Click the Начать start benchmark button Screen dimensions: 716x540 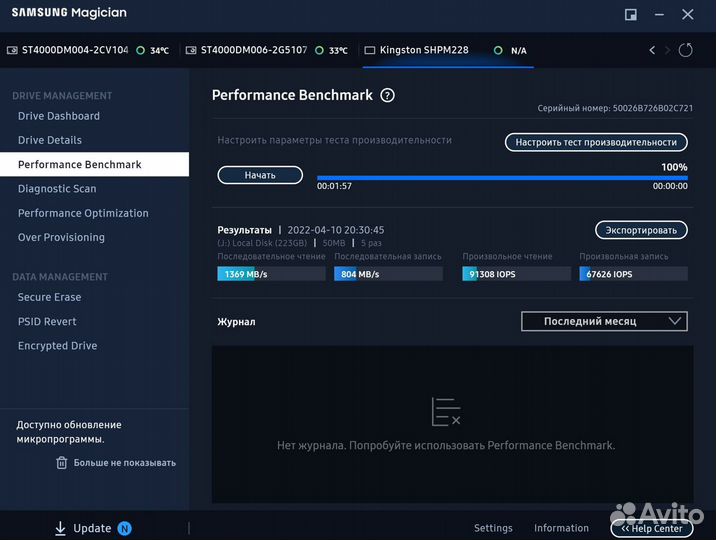(x=260, y=175)
